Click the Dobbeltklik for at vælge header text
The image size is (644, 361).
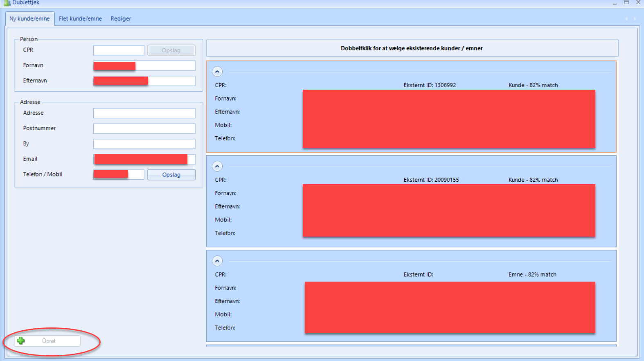[x=412, y=48]
